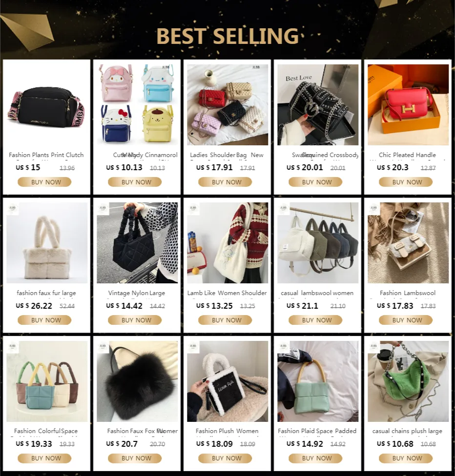This screenshot has height=476, width=455.
Task: Click Buy Now under Vintage Nylon Large
Action: [135, 320]
